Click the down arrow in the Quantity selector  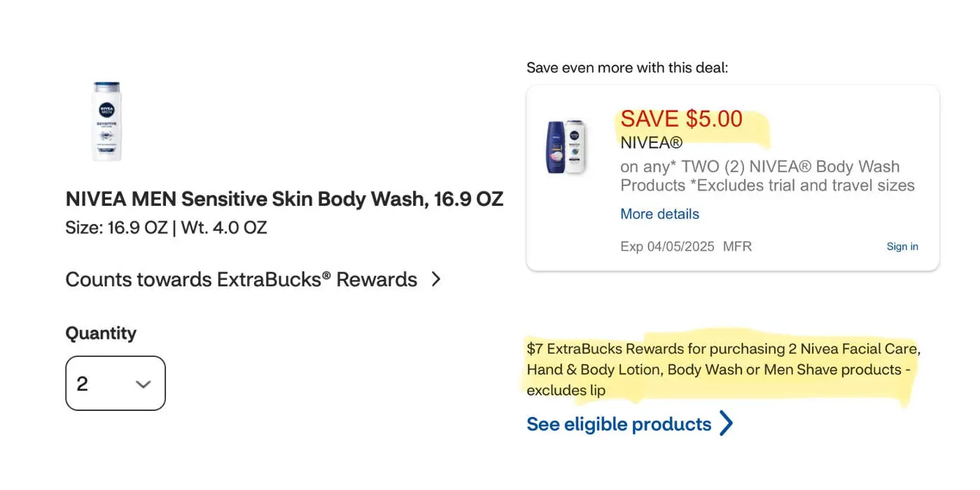(143, 384)
